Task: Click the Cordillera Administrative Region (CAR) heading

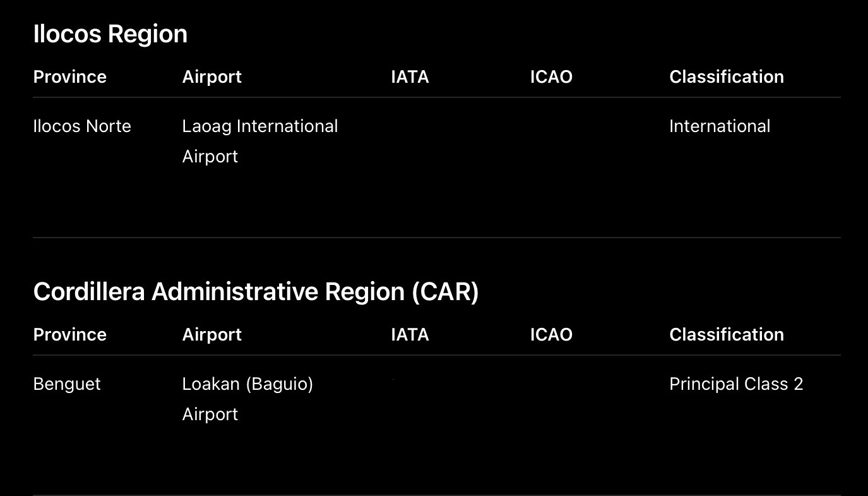Action: click(256, 292)
